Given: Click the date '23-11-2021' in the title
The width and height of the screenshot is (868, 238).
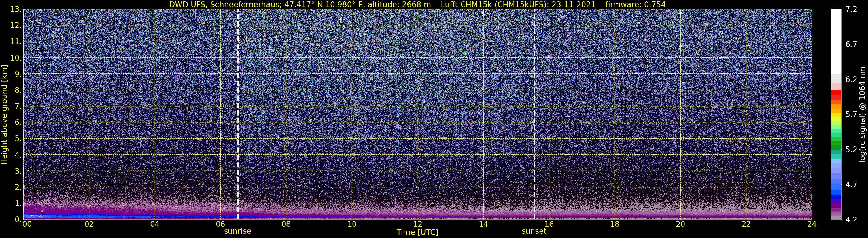Looking at the screenshot, I should tap(573, 4).
